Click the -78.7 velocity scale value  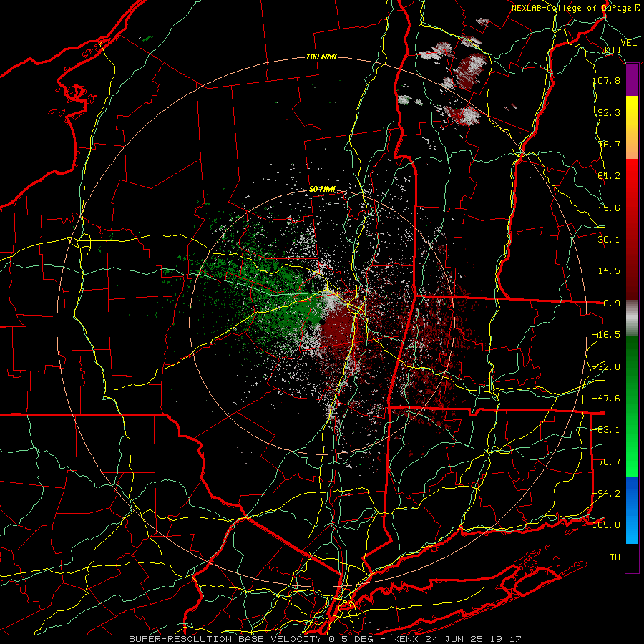pos(607,462)
